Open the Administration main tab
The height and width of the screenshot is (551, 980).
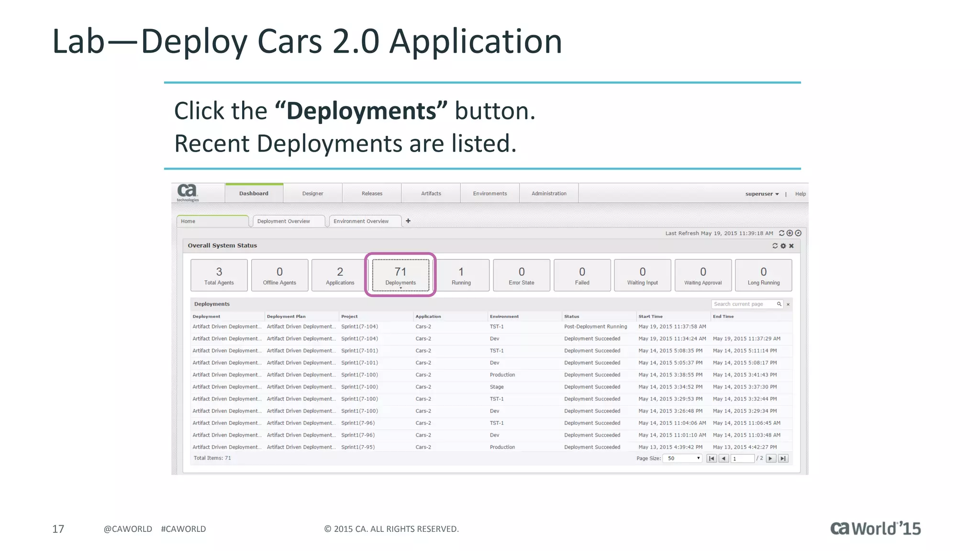[549, 193]
